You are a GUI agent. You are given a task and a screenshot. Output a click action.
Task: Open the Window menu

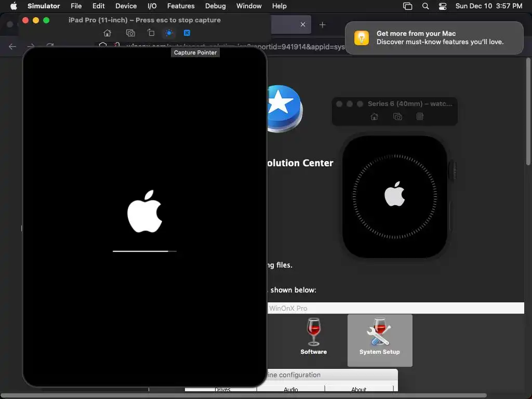coord(249,6)
